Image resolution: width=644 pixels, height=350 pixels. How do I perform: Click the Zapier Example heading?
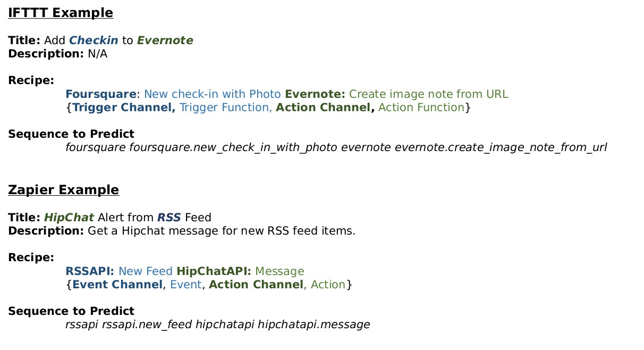64,190
